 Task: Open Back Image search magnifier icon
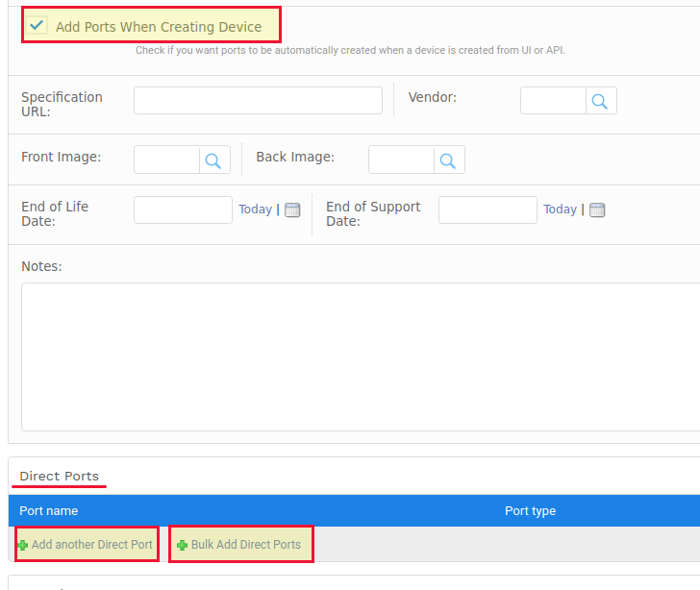coord(448,160)
